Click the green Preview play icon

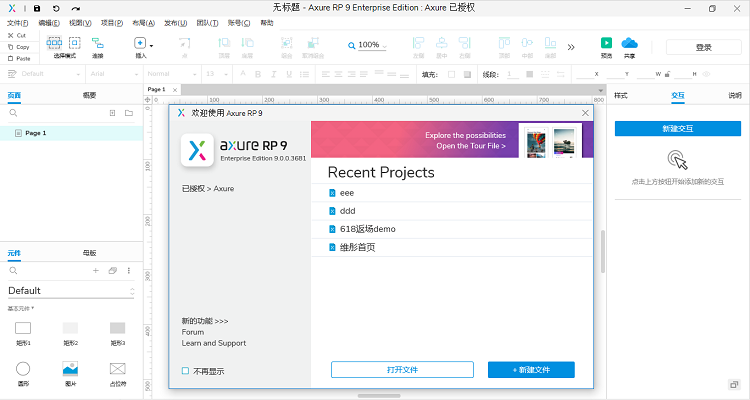tap(606, 43)
